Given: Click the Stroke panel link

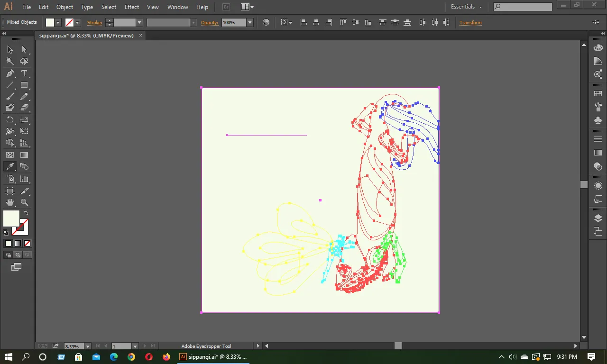Looking at the screenshot, I should pos(94,23).
